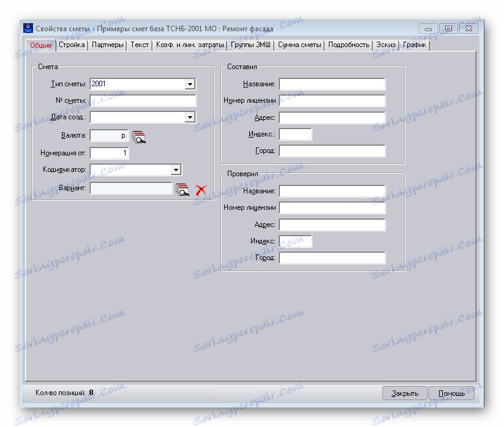Switch to the Стройка tab
Image resolution: width=504 pixels, height=427 pixels.
click(72, 45)
